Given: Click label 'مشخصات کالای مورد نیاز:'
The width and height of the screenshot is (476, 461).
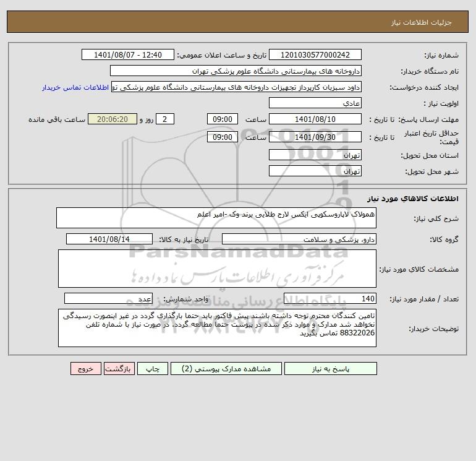Looking at the screenshot, I should point(419,269).
